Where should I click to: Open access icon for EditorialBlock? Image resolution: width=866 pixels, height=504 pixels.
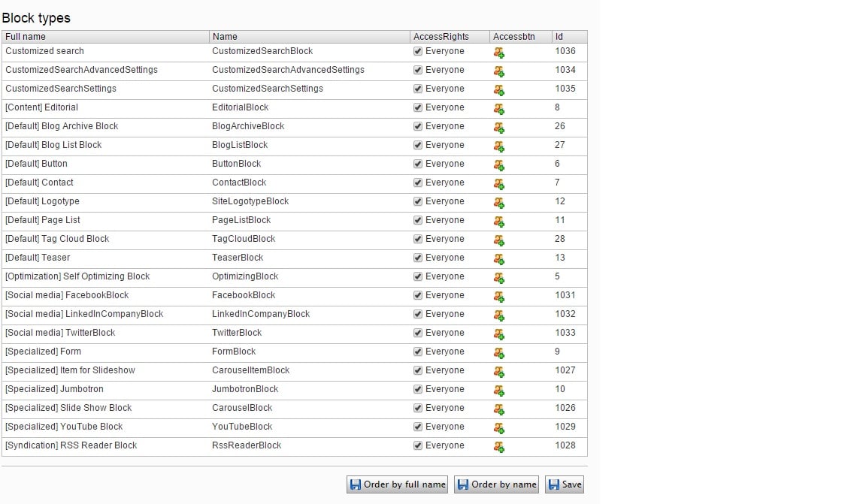[x=498, y=109]
